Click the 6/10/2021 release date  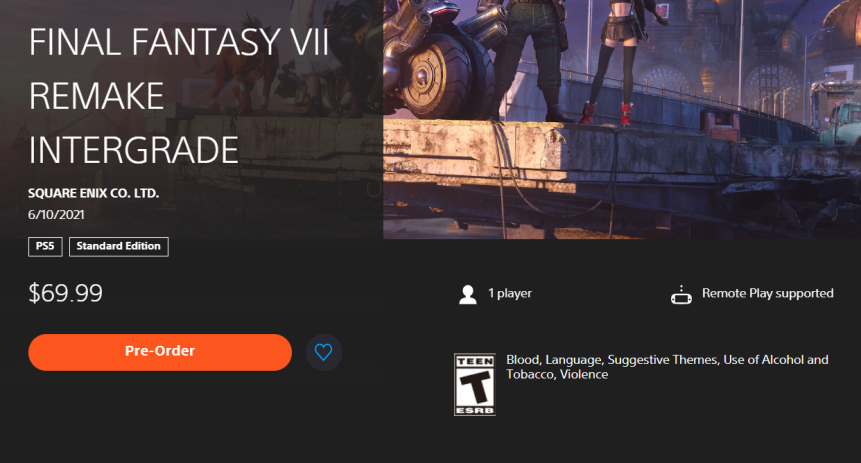point(56,215)
